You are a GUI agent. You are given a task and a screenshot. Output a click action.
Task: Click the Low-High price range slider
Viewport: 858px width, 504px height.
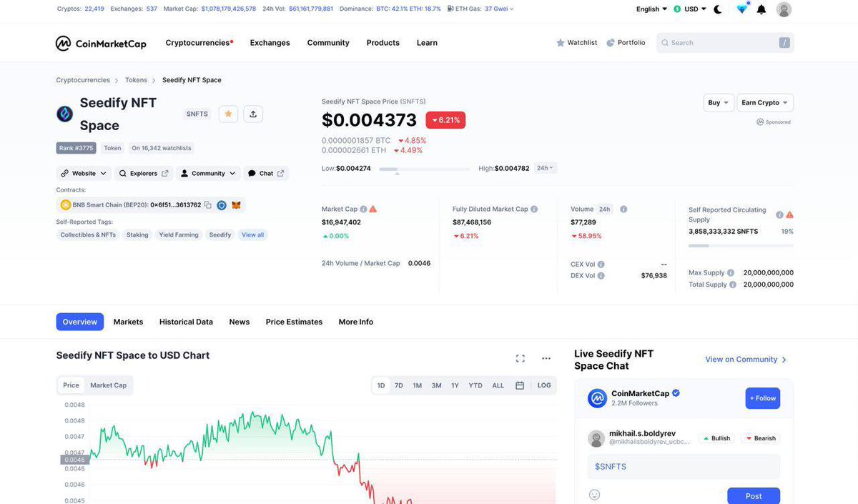[425, 169]
